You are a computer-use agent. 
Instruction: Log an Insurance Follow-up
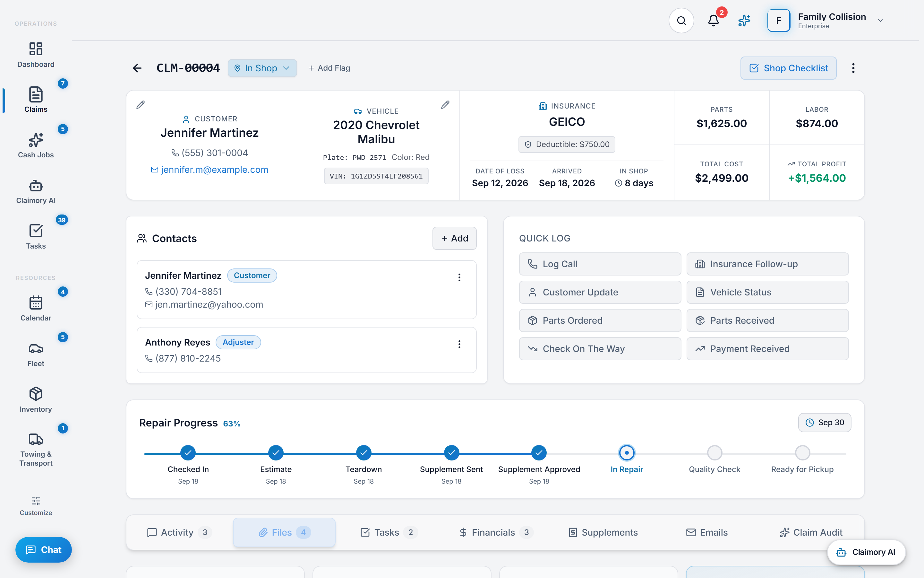(767, 264)
